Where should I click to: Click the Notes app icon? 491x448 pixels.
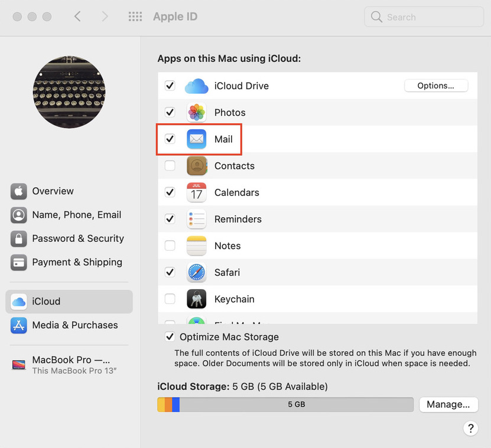[196, 246]
